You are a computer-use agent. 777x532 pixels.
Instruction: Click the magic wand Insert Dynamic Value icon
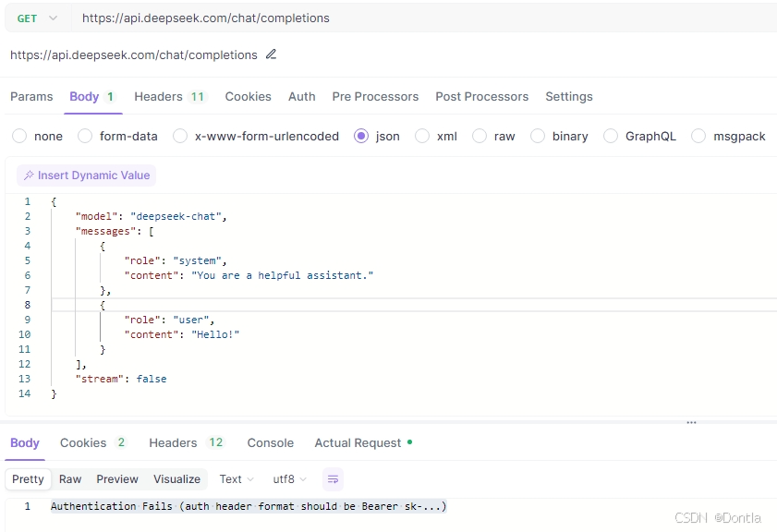point(29,175)
